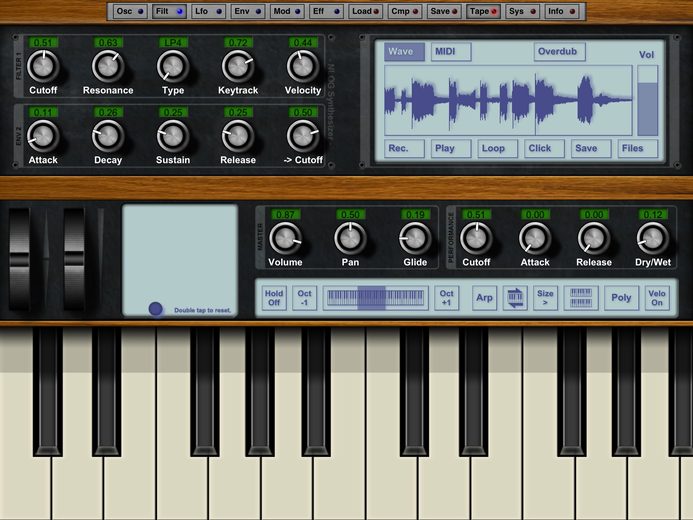Shift keyboard up with Oct +1
The image size is (693, 520).
click(446, 298)
